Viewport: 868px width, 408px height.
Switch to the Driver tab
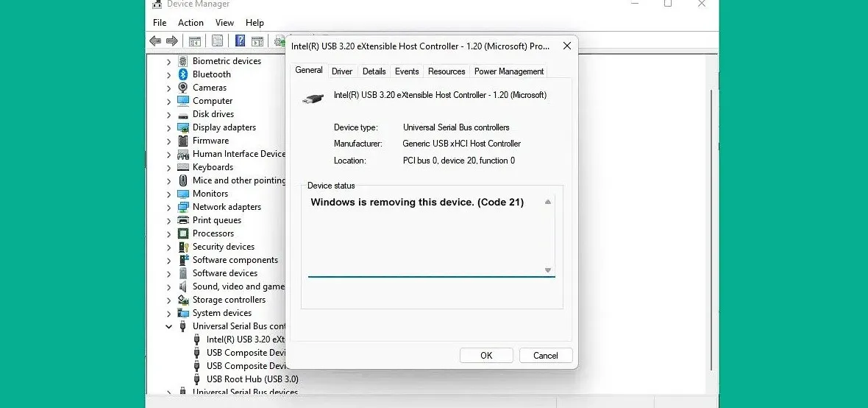click(342, 71)
